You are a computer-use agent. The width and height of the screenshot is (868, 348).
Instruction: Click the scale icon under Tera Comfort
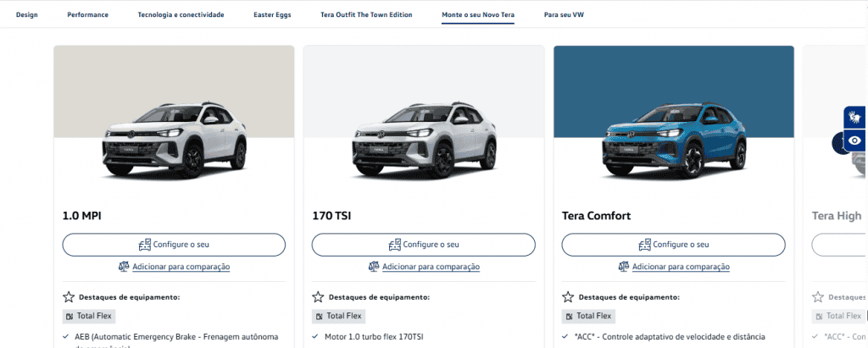tap(625, 267)
